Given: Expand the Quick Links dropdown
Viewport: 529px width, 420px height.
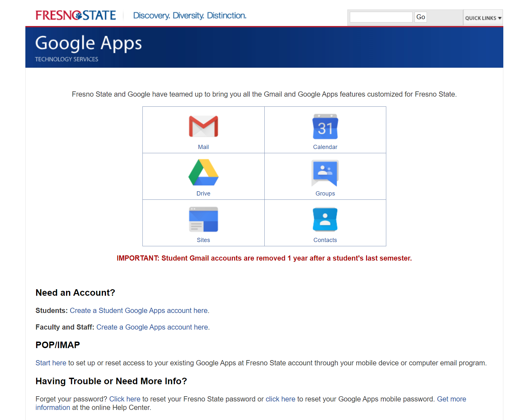Looking at the screenshot, I should (x=483, y=18).
